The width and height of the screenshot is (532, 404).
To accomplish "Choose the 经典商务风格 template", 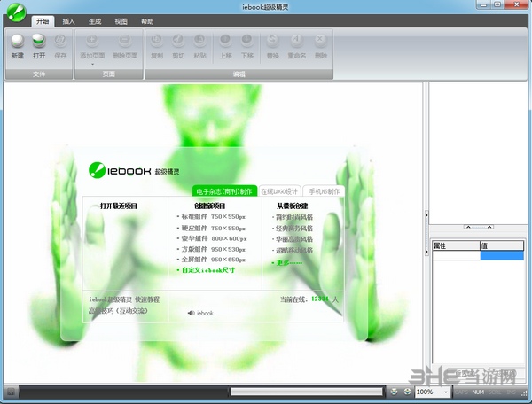I will [x=295, y=228].
